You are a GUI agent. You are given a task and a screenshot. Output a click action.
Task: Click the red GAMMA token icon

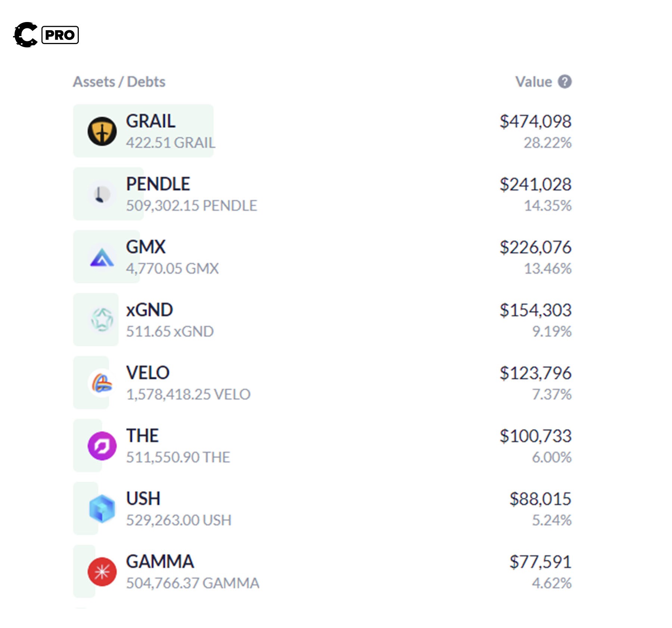click(102, 571)
